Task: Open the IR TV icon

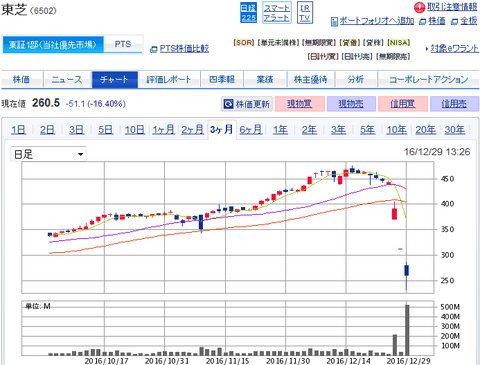Action: (x=305, y=13)
